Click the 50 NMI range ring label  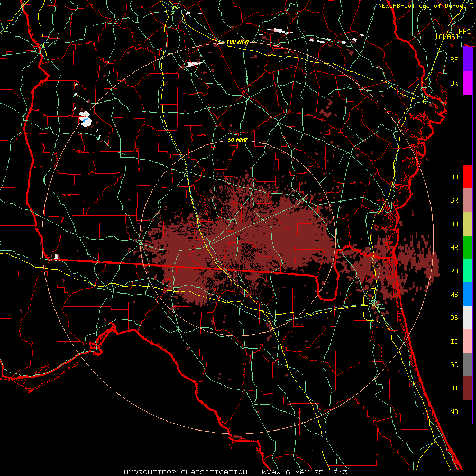237,140
